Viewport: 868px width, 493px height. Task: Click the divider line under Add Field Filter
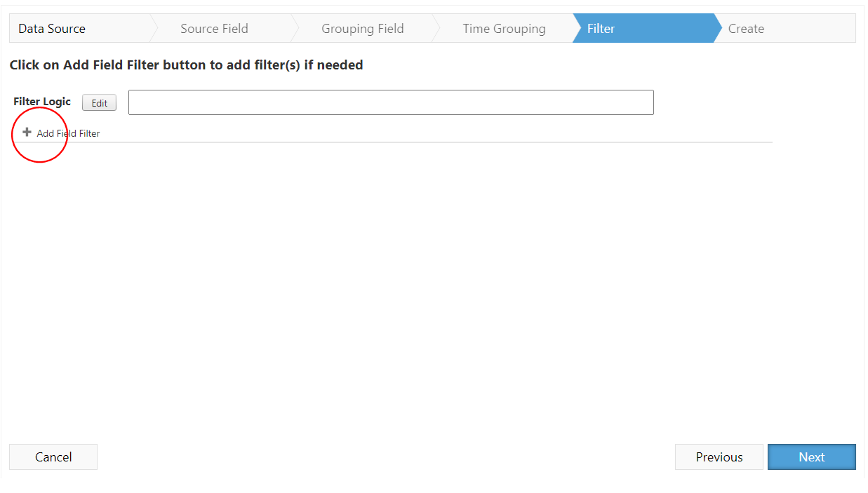tap(393, 142)
